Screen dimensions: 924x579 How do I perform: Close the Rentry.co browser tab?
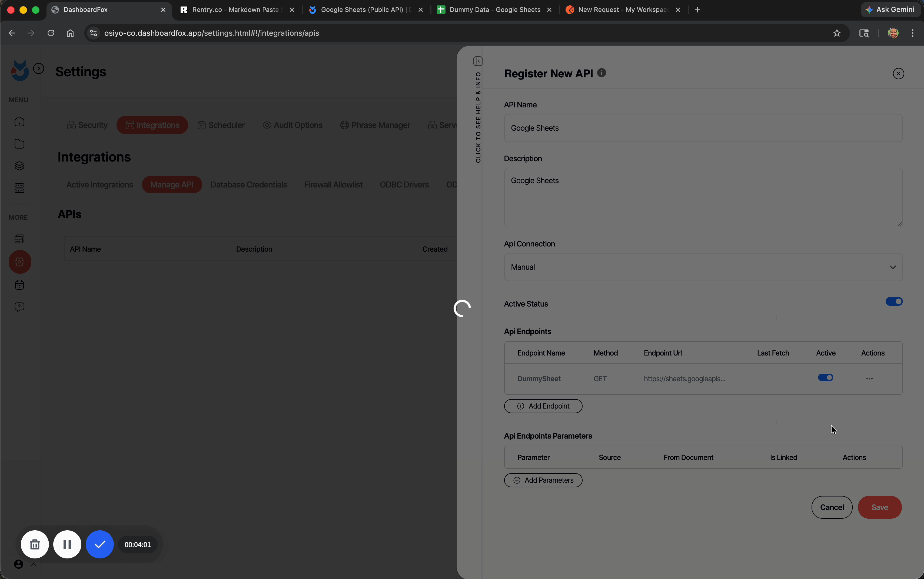[x=292, y=10]
